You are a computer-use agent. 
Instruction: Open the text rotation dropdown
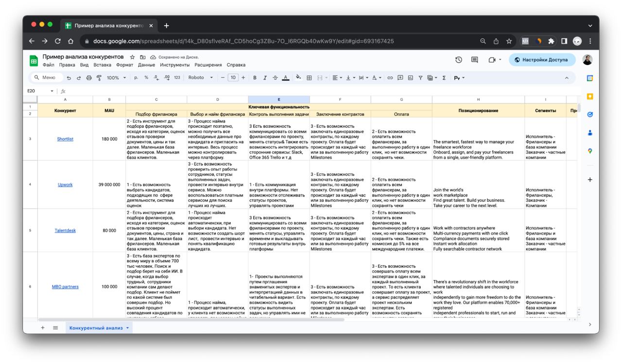click(377, 78)
